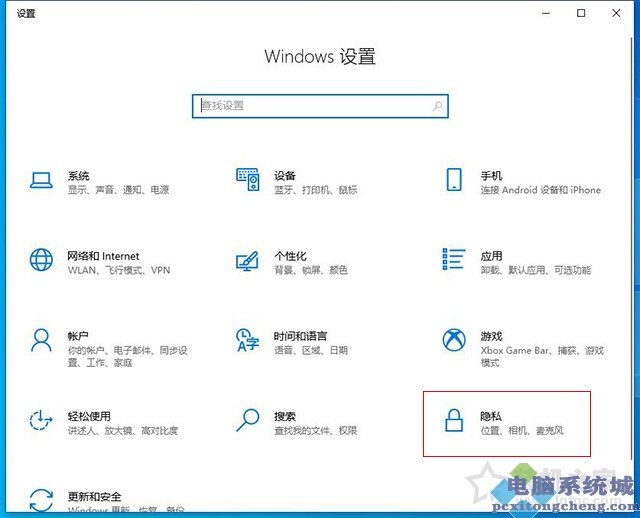Open the Ease of Access icon

click(x=41, y=420)
